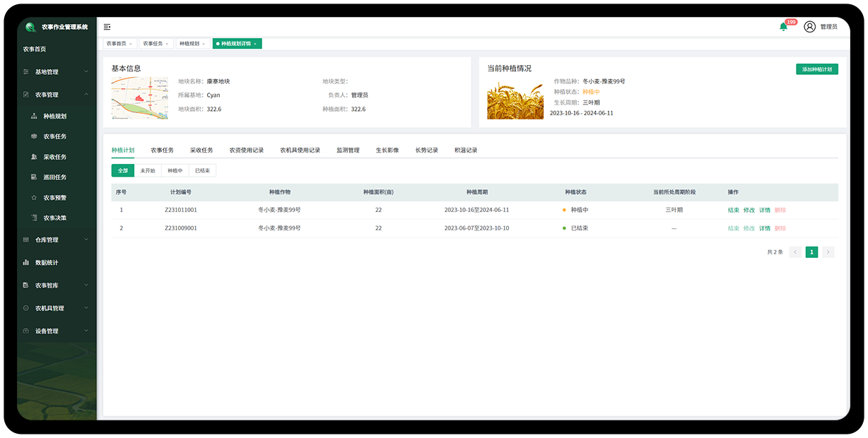Filter plans by 未开始 status

click(x=148, y=171)
